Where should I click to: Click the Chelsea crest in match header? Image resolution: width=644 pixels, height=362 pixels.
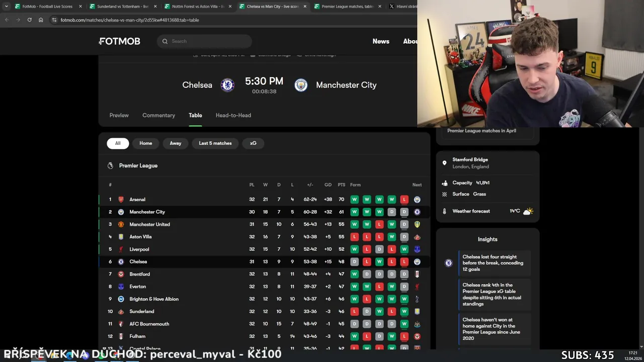click(x=227, y=85)
